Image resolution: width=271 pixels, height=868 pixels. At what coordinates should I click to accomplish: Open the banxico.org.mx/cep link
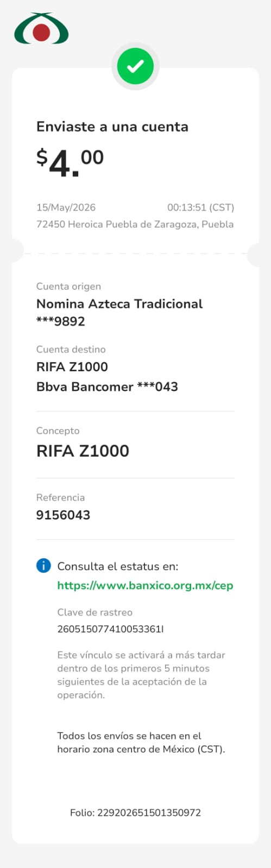coord(145,586)
